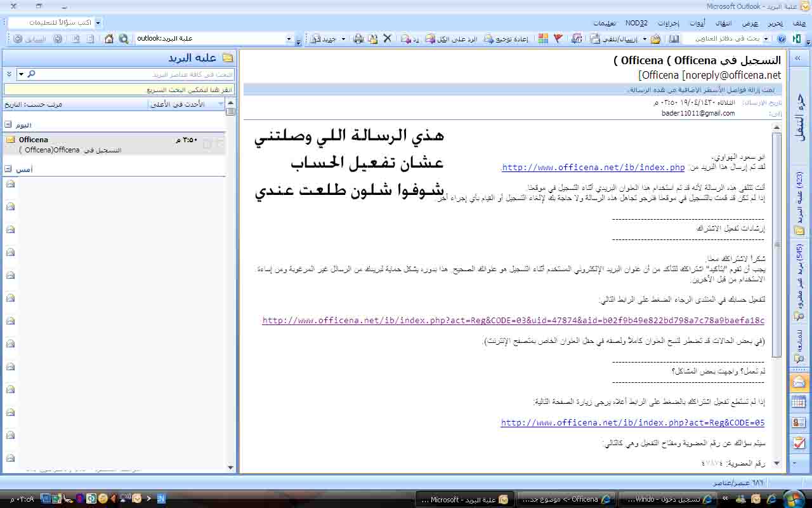
Task: Click message list scrollbar down arrow
Action: tap(230, 467)
